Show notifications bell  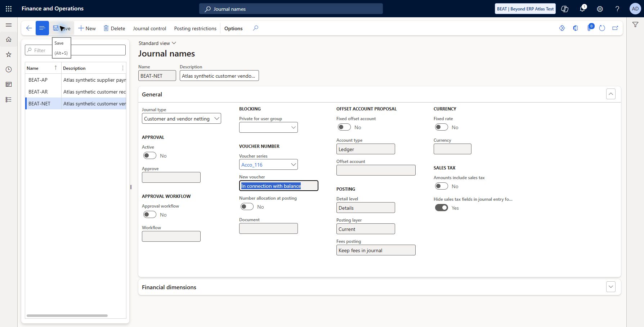click(x=582, y=9)
